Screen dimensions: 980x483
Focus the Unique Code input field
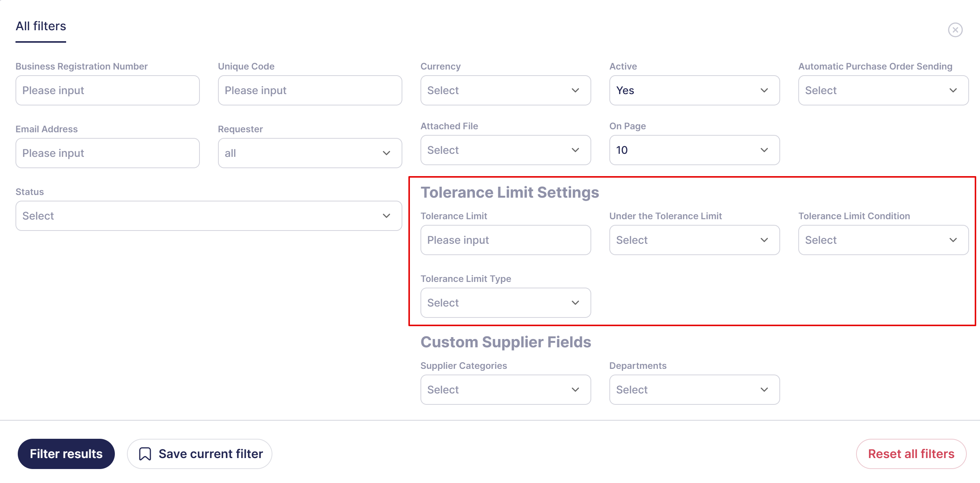tap(310, 90)
